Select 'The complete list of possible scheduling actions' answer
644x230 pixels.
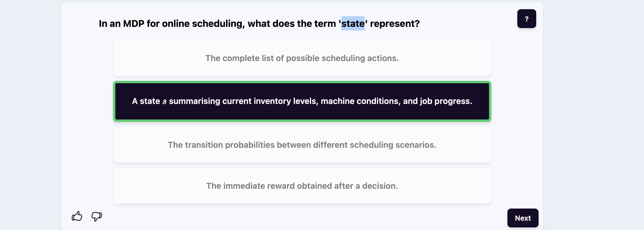point(302,58)
